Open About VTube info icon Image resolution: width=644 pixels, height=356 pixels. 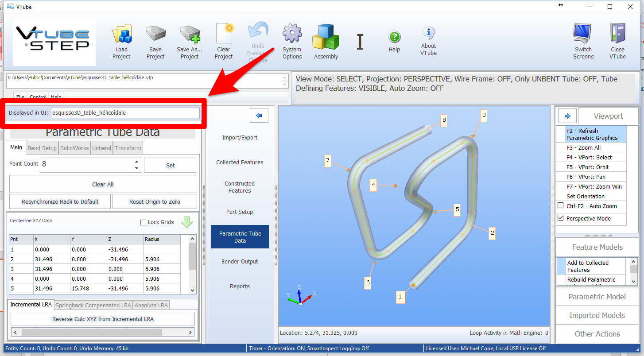tap(428, 33)
